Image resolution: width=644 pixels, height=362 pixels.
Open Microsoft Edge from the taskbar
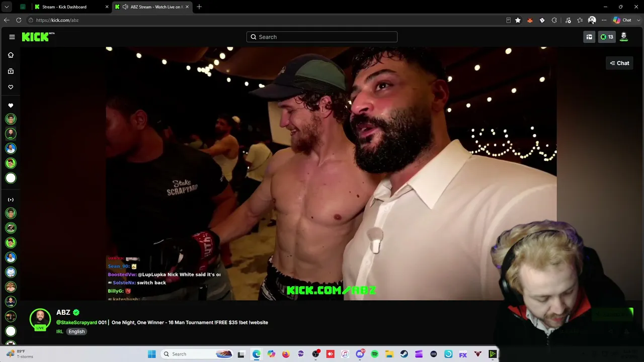257,354
